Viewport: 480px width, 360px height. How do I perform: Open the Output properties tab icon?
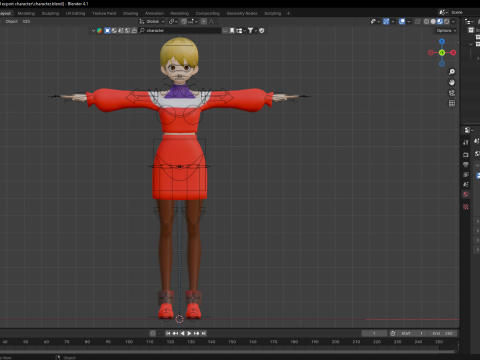[x=466, y=165]
